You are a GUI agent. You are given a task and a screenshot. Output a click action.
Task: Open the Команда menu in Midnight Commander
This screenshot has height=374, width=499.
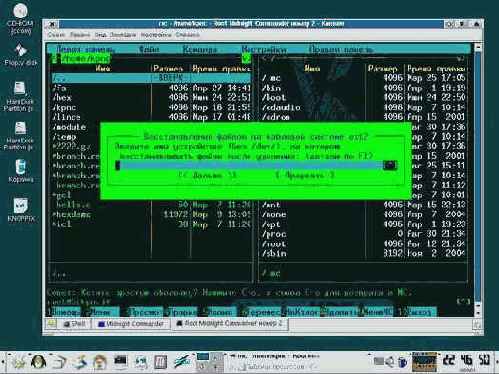point(200,49)
